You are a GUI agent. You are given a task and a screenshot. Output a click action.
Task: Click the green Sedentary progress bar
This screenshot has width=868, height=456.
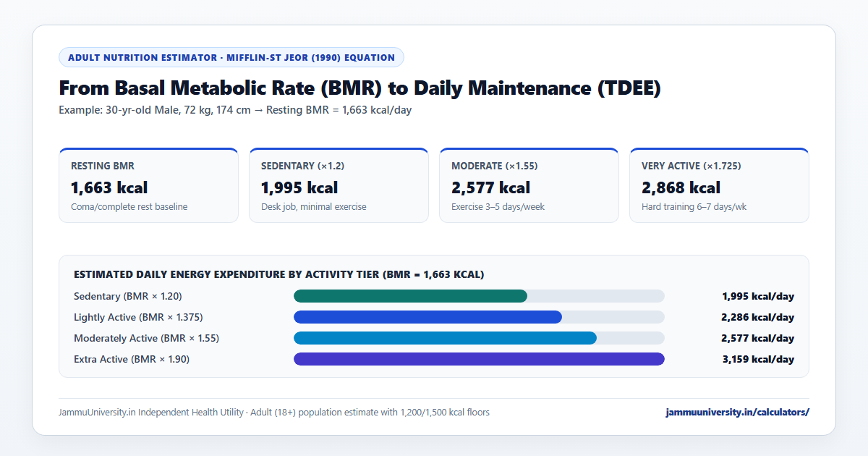tap(410, 296)
